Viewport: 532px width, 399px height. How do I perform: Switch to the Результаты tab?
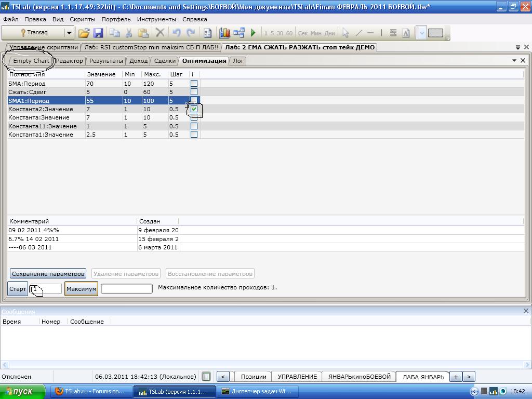click(106, 61)
